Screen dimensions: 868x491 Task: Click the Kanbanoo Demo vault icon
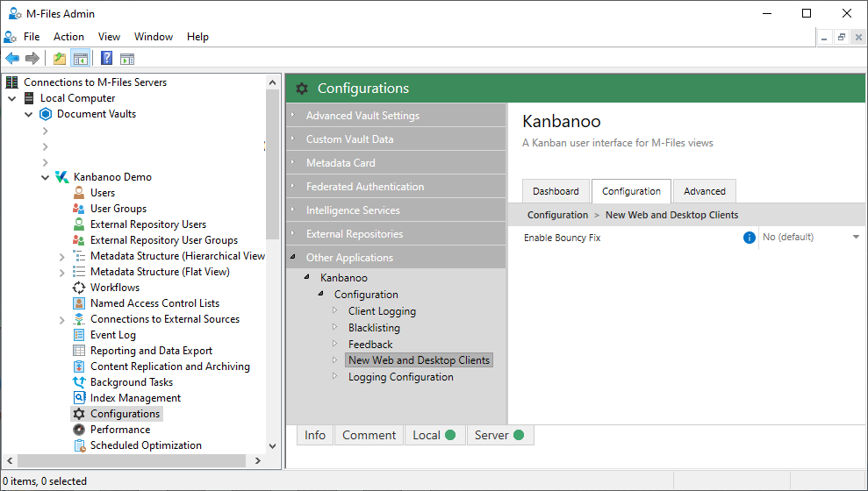[62, 177]
